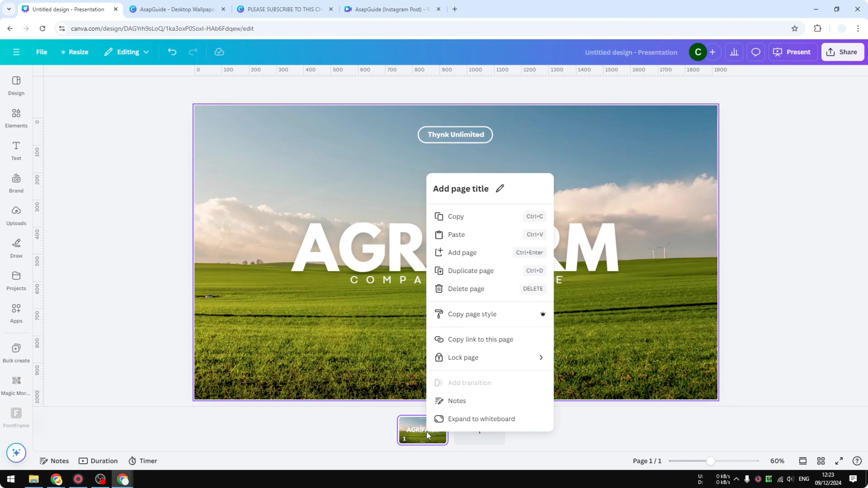Open the Brand panel
The image size is (868, 488).
point(16,183)
